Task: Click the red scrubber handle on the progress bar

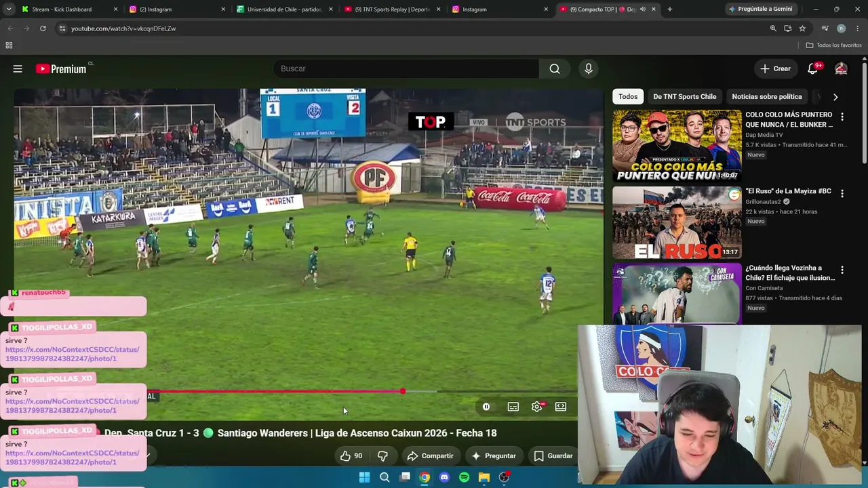Action: (x=403, y=391)
